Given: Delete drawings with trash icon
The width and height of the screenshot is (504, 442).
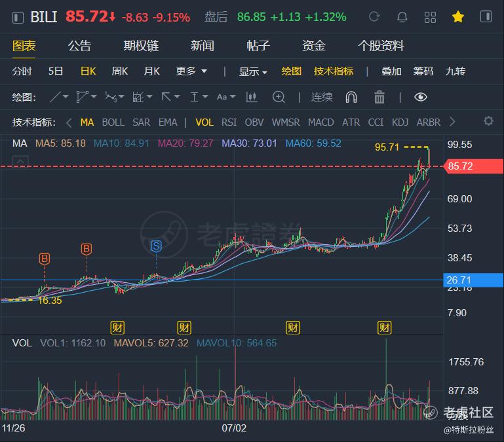Looking at the screenshot, I should [379, 97].
